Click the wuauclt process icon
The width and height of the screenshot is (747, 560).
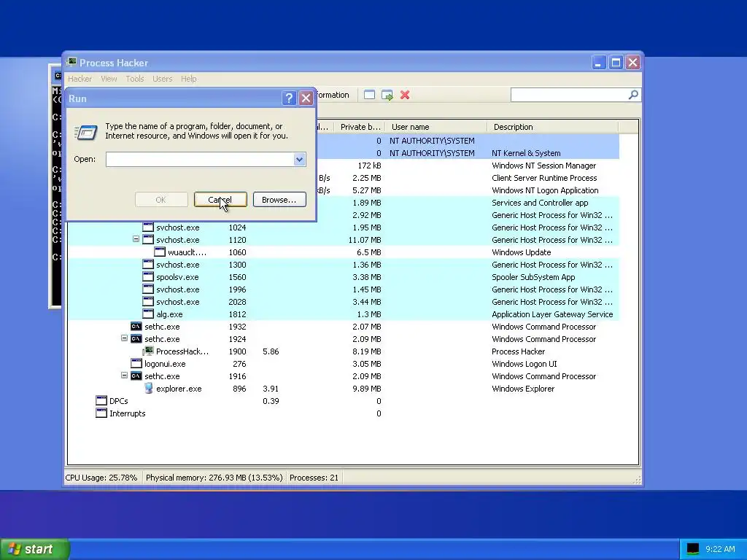[160, 252]
